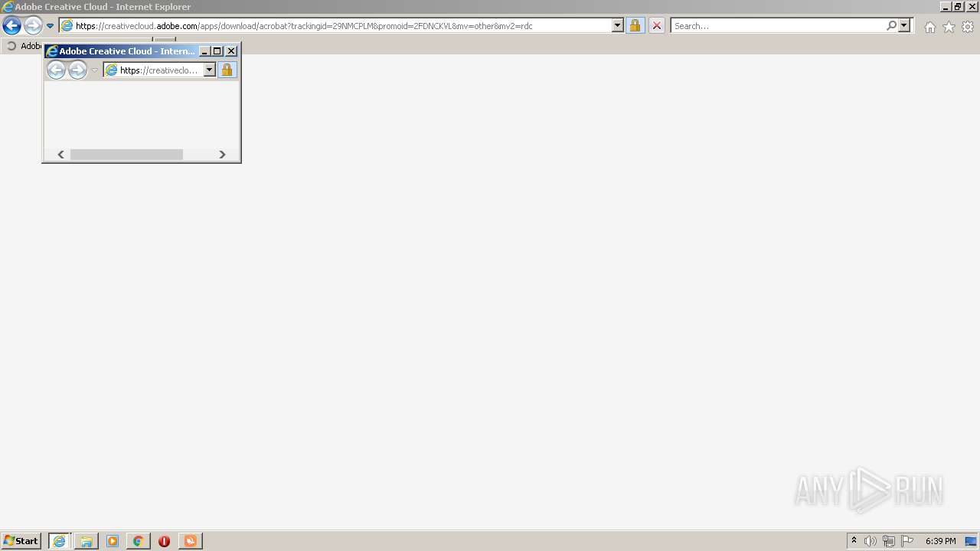Viewport: 980px width, 551px height.
Task: Open the network tray icon
Action: pyautogui.click(x=889, y=541)
